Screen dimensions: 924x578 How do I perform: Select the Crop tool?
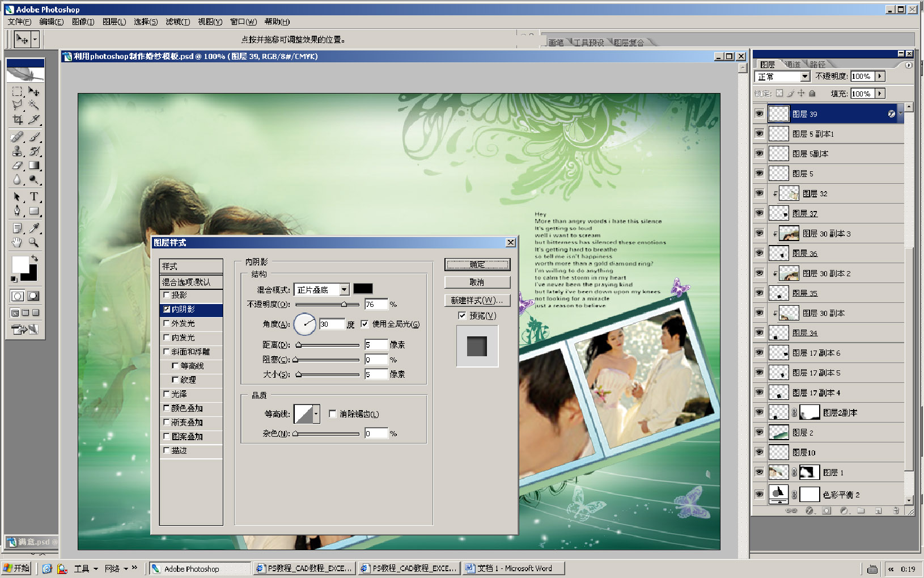(17, 120)
